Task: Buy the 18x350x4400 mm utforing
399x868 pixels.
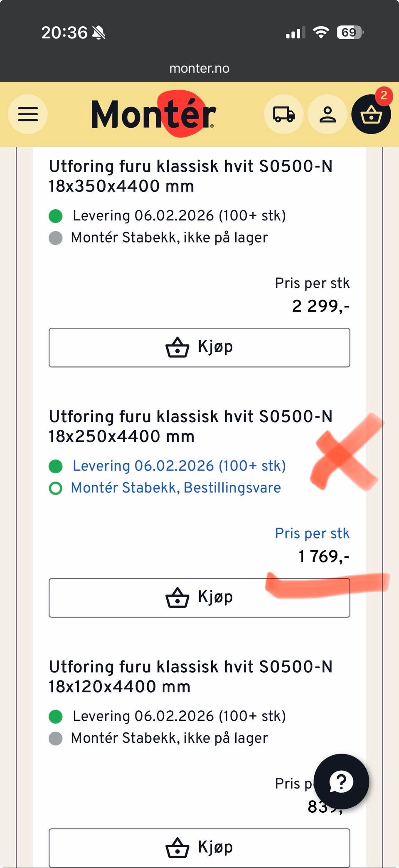Action: click(x=199, y=347)
